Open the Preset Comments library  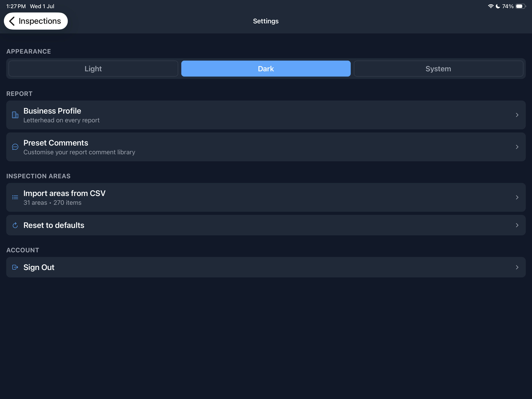(x=266, y=147)
